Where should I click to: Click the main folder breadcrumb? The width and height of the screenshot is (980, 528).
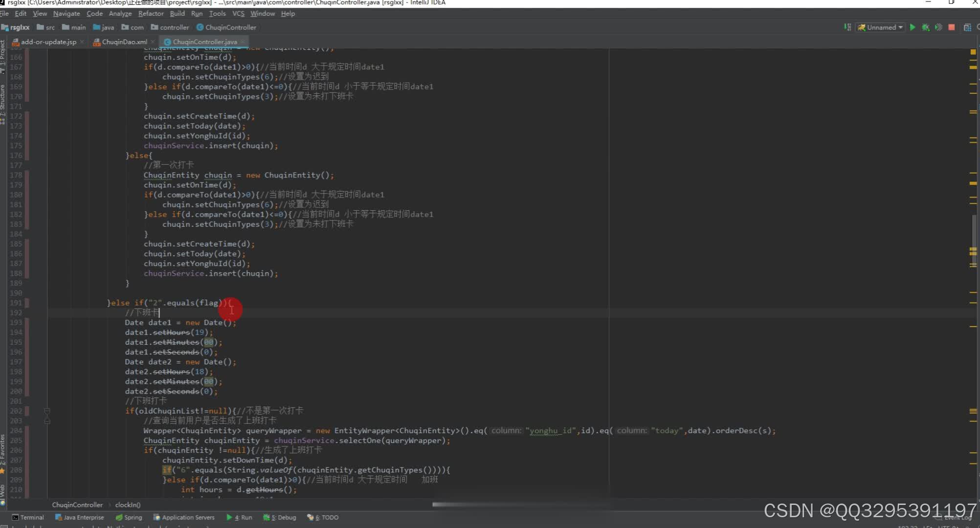74,27
